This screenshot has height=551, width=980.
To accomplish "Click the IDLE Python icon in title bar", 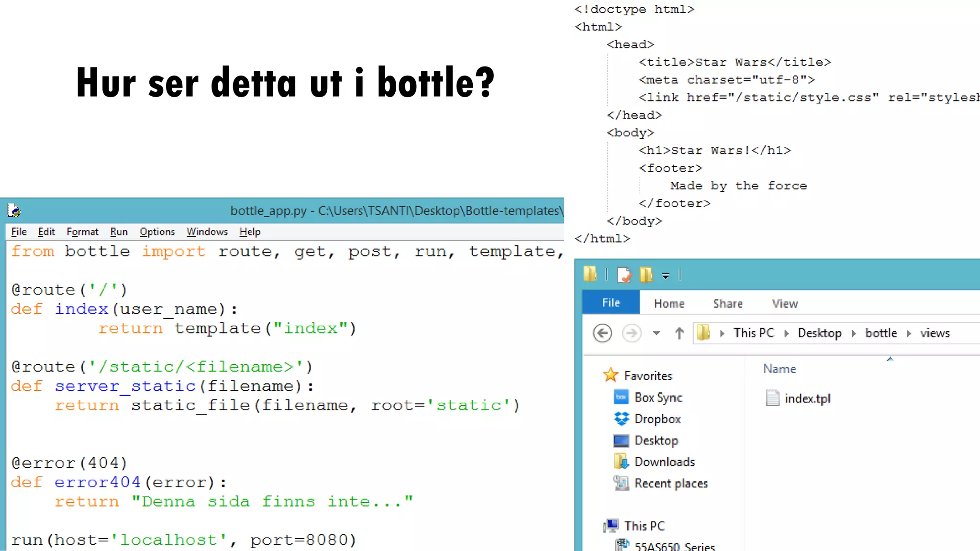I will point(14,210).
